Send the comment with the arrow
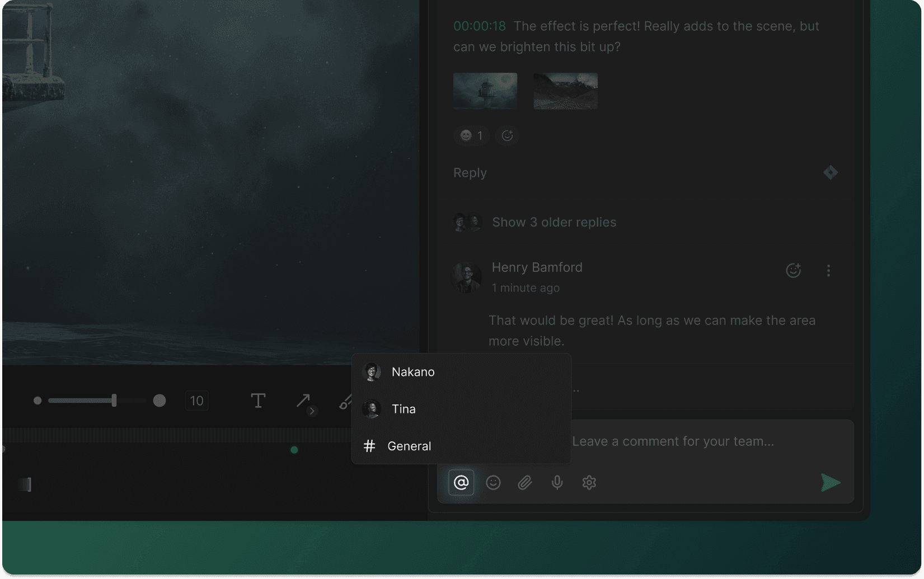Viewport: 924px width, 579px height. point(831,483)
